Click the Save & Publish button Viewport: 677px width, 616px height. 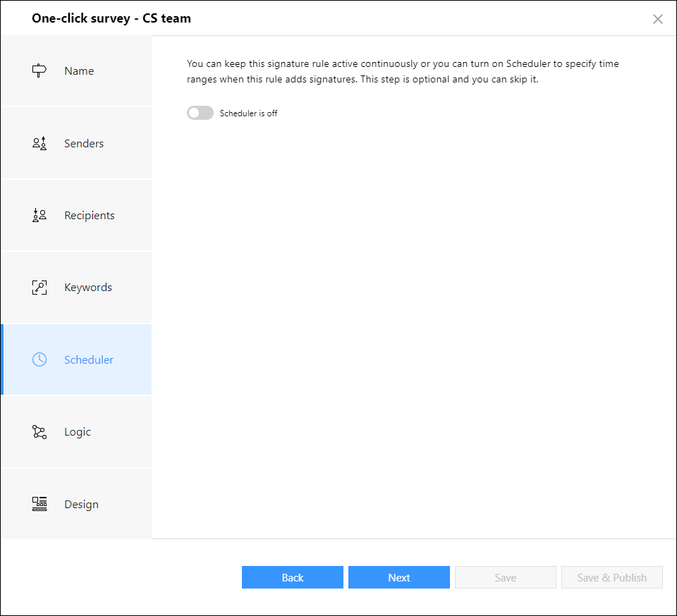(612, 577)
